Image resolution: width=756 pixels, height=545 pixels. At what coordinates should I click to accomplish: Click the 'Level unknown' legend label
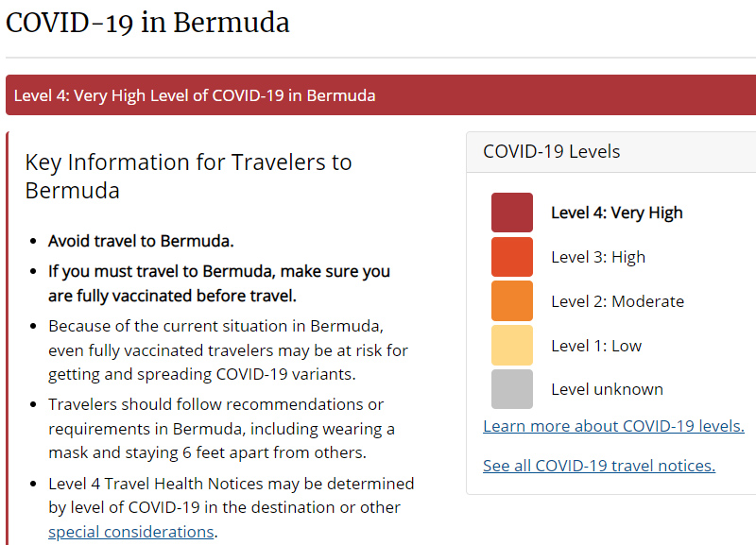coord(607,389)
